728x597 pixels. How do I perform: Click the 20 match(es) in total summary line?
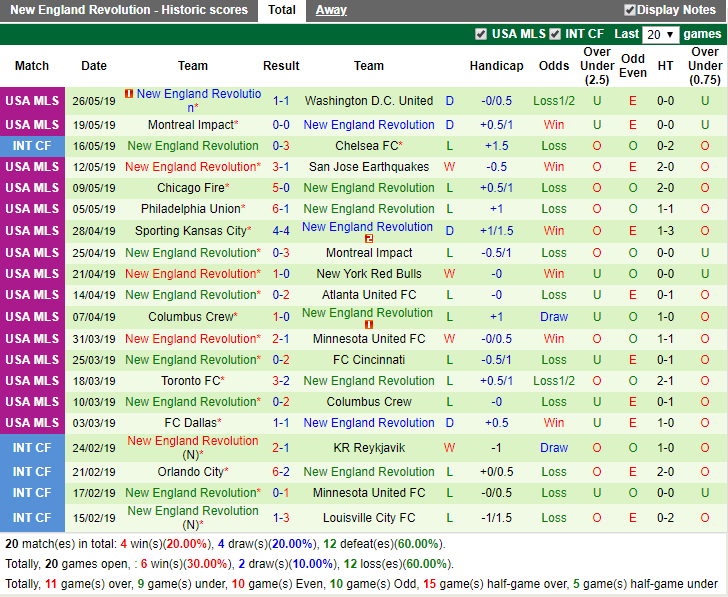coord(225,544)
